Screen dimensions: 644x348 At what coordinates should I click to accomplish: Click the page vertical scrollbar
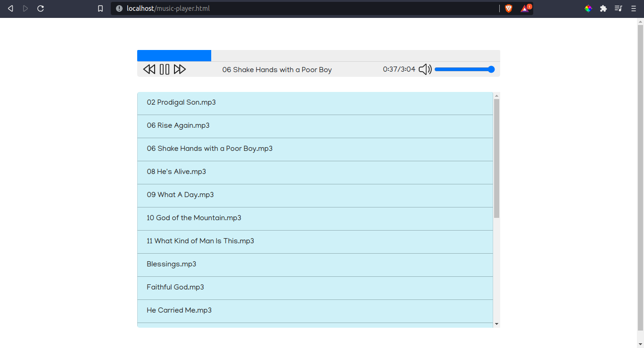tap(640, 177)
